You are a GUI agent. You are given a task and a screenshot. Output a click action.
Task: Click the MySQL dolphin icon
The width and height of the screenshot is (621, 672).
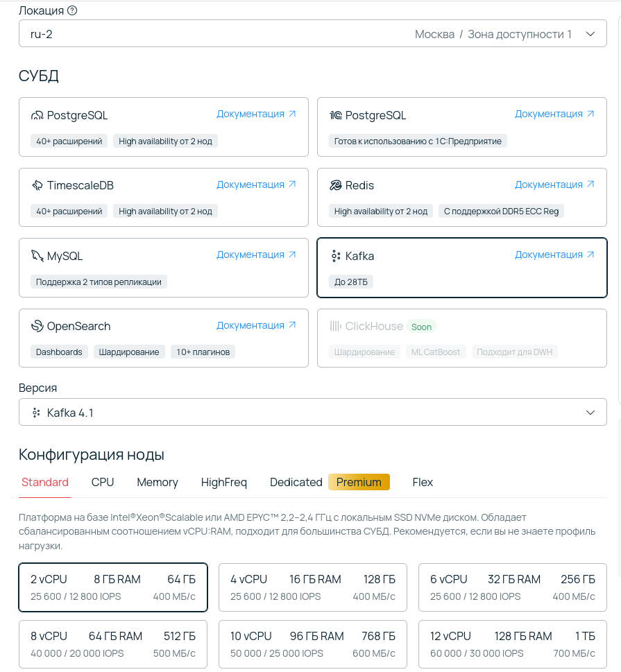pyautogui.click(x=37, y=256)
